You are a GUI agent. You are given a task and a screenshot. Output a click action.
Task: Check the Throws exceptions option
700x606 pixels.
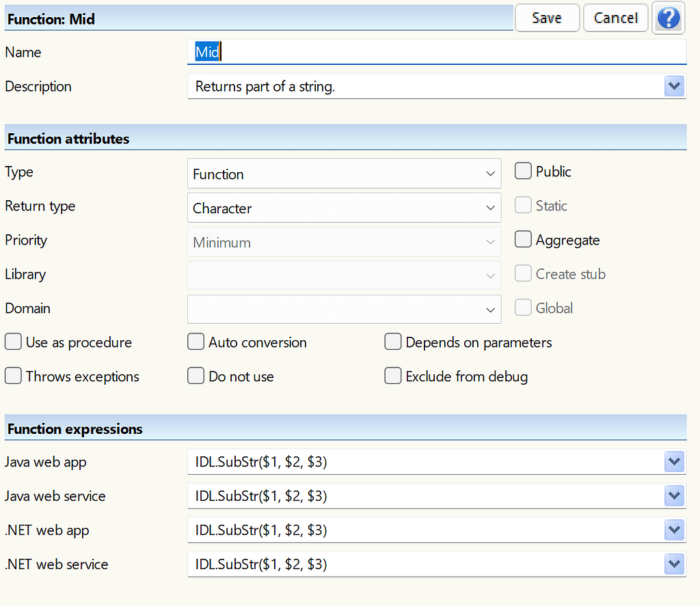tap(13, 376)
